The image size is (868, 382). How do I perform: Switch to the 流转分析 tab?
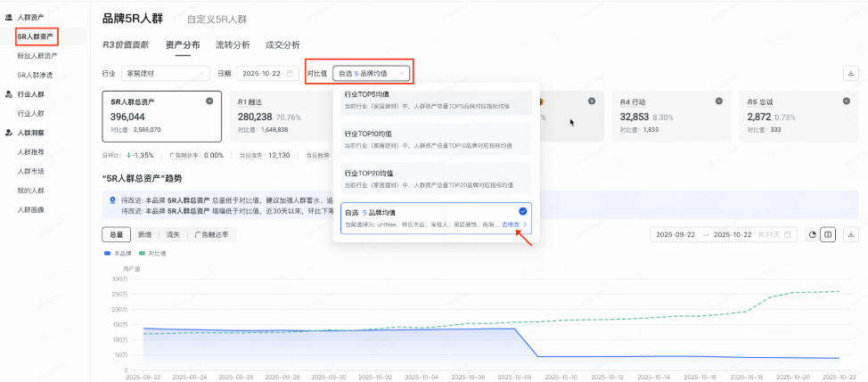click(233, 45)
